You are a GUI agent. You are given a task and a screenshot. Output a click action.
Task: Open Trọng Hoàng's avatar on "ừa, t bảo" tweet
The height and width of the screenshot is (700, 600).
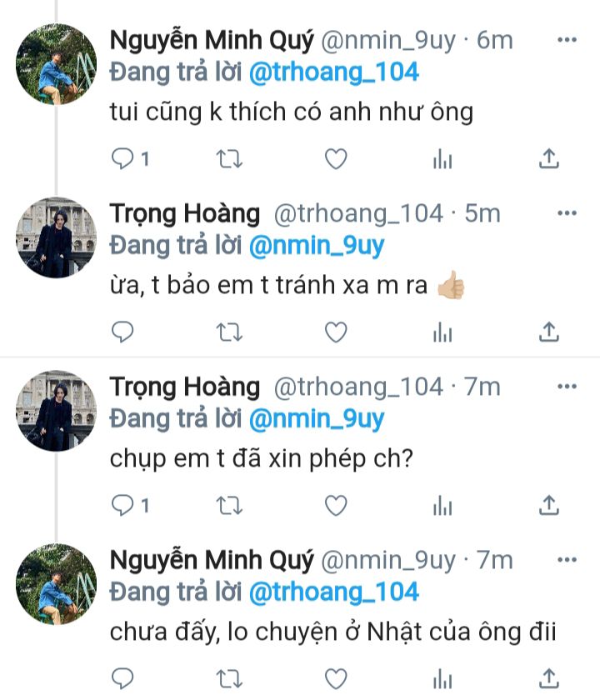pos(57,237)
